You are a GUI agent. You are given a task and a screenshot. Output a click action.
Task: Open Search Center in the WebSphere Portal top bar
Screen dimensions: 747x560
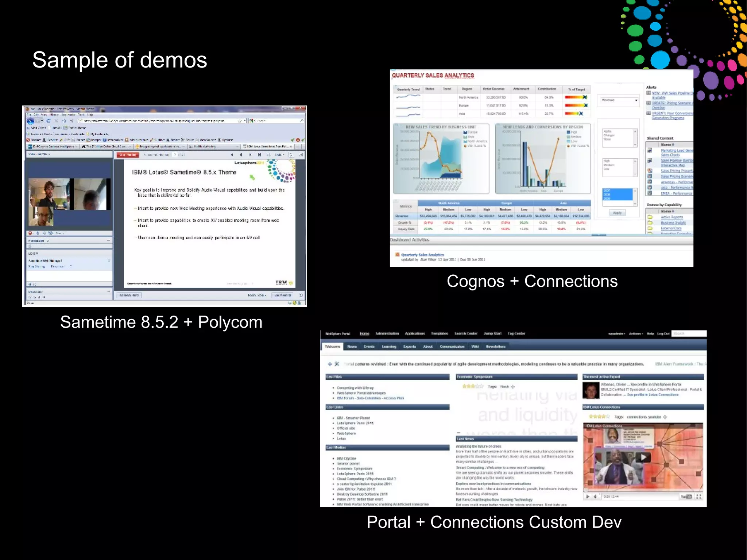pos(466,334)
